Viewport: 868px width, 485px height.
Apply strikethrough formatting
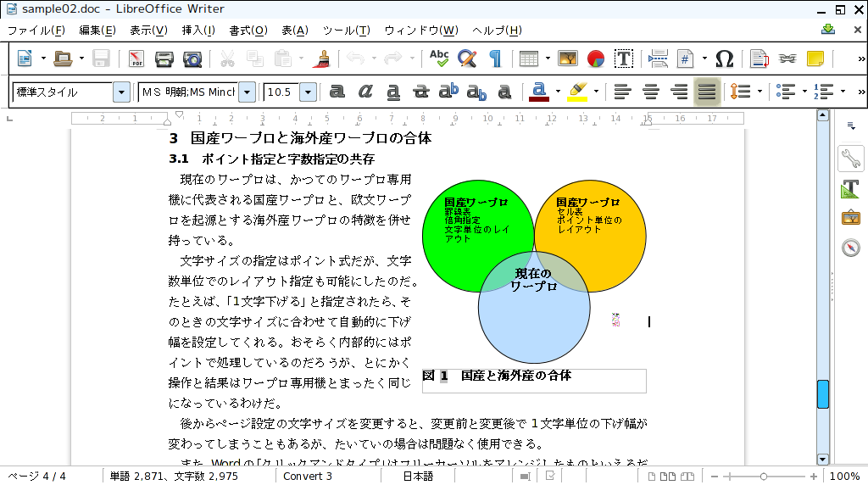point(420,92)
